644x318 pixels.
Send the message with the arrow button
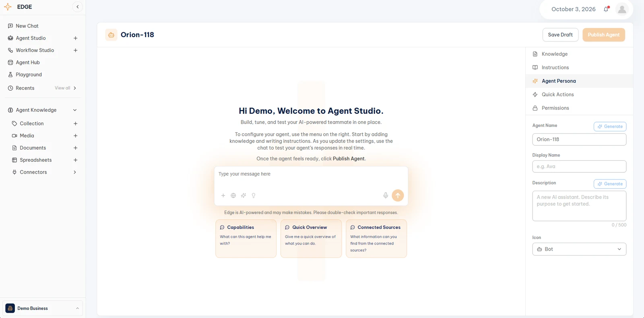click(398, 195)
